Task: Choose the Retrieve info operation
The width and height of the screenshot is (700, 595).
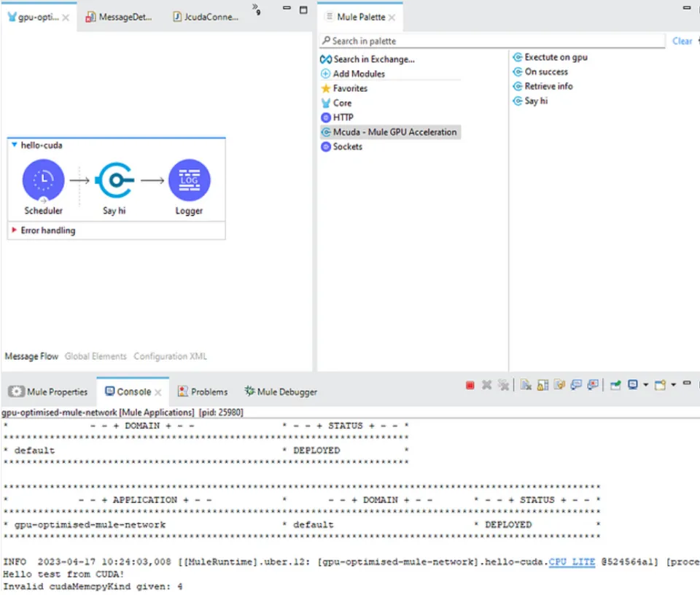Action: [542, 86]
